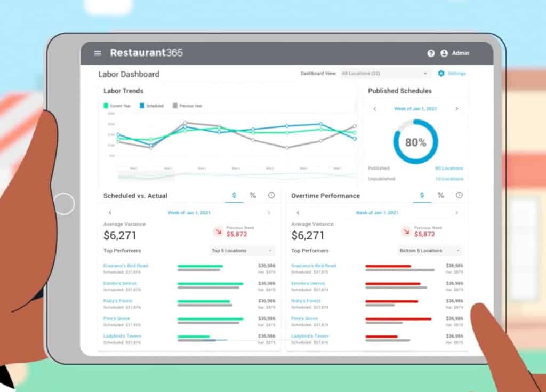The width and height of the screenshot is (546, 392).
Task: Click the Labor Dashboard page title
Action: tap(129, 74)
